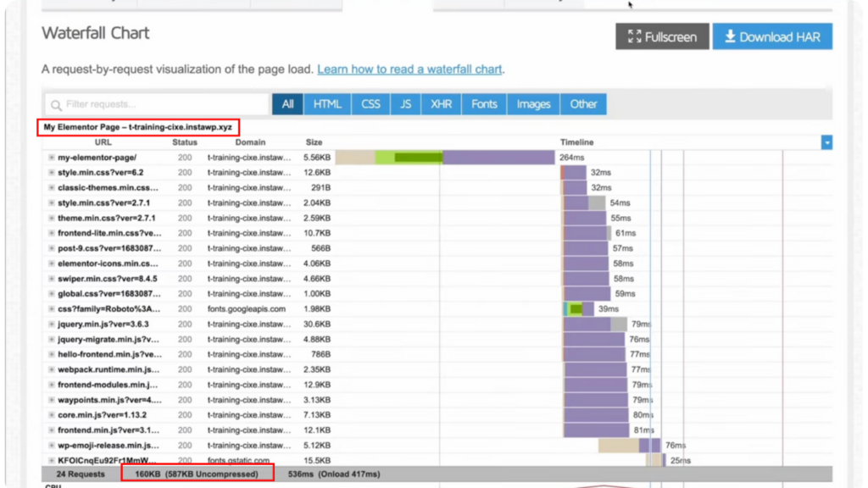The height and width of the screenshot is (488, 868).
Task: Click the Size column header
Action: [x=314, y=142]
